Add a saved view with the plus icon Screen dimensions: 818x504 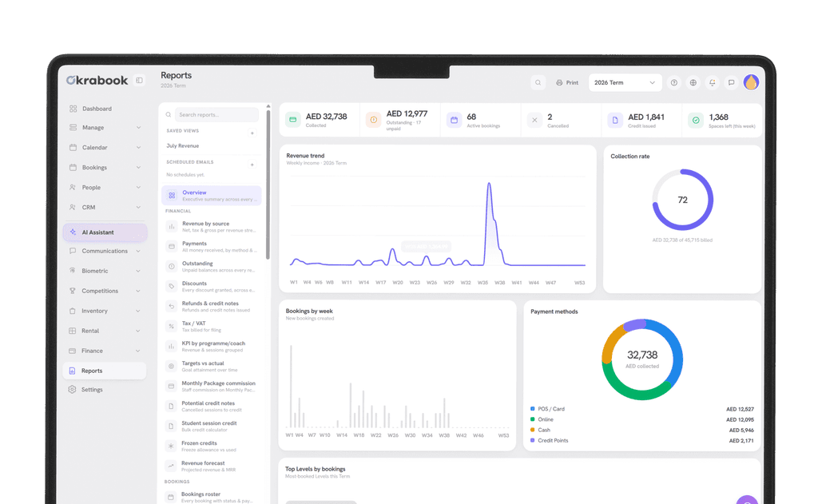tap(252, 133)
